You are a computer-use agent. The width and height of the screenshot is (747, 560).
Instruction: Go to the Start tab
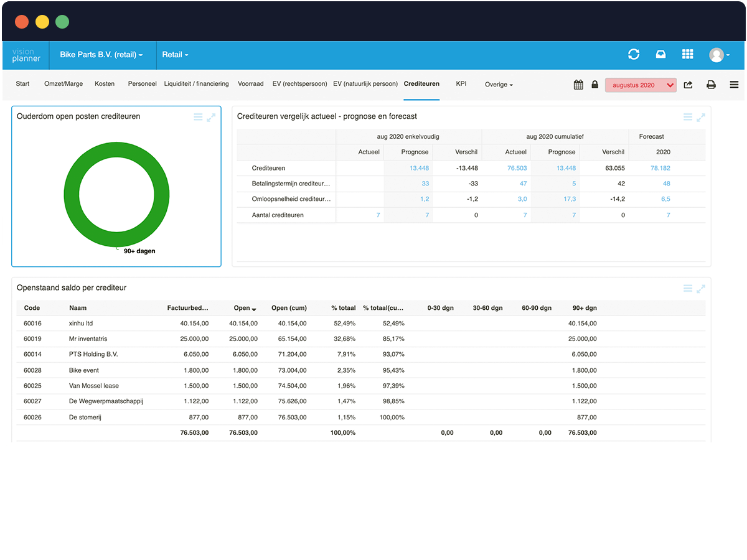click(x=22, y=83)
